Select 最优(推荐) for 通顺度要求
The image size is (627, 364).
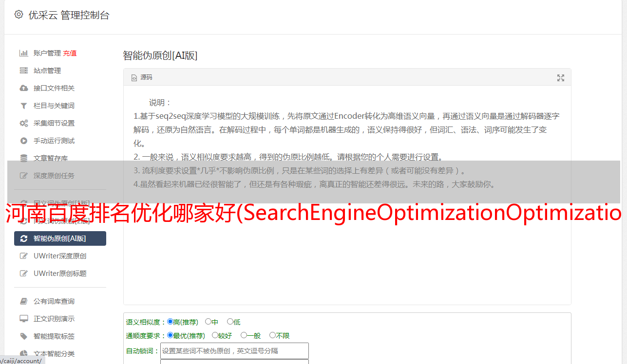coord(170,335)
